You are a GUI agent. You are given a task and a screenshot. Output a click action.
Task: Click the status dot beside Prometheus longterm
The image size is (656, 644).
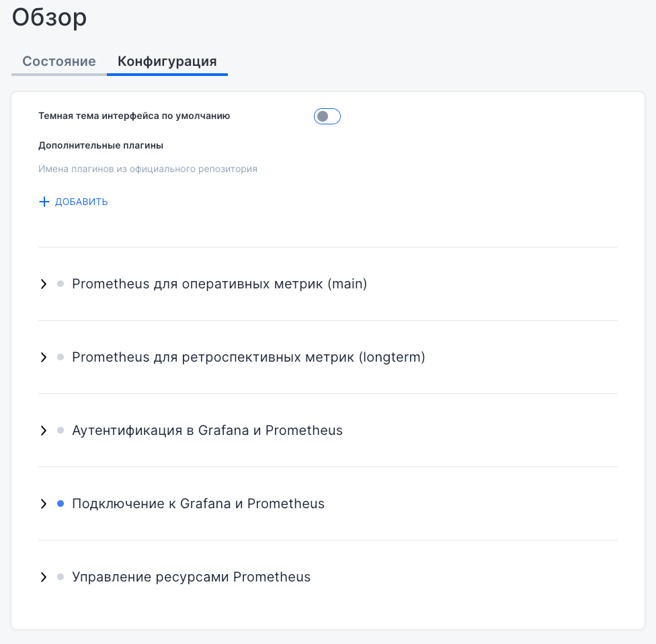(x=60, y=358)
